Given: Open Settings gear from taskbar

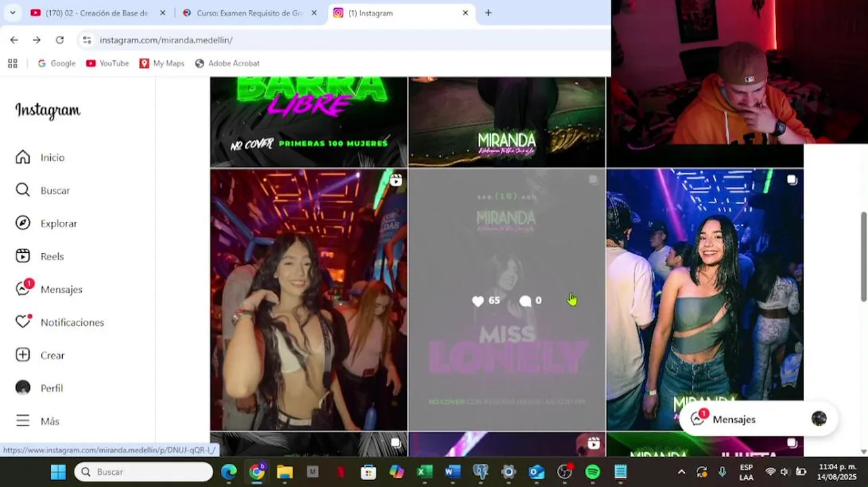Looking at the screenshot, I should [x=508, y=471].
